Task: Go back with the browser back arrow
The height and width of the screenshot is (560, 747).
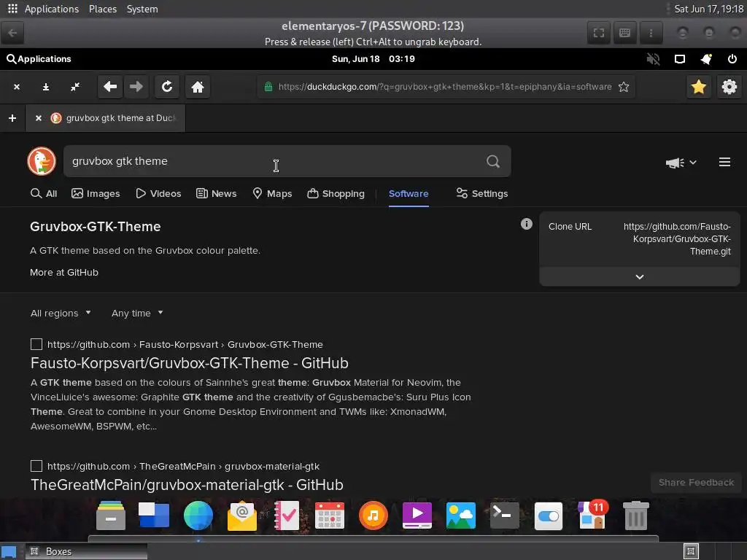Action: point(110,87)
